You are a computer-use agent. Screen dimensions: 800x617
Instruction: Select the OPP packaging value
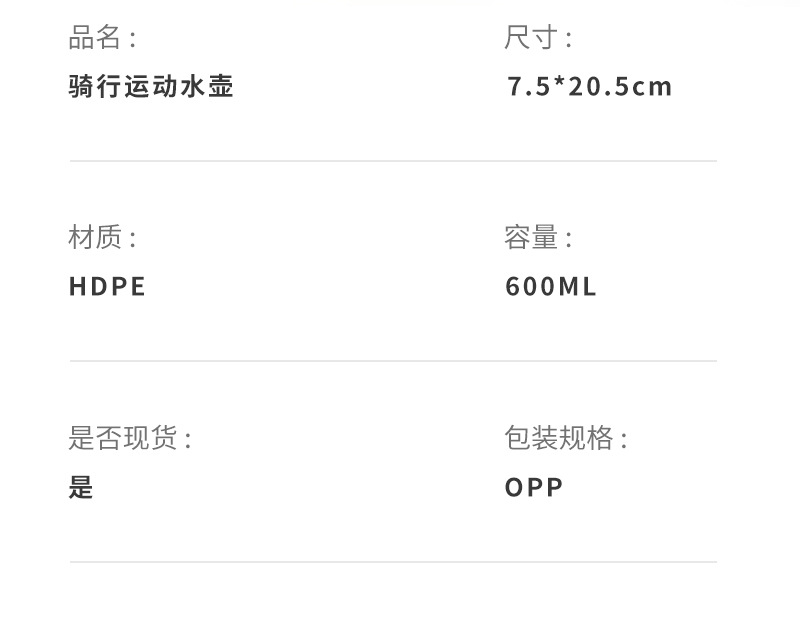[534, 487]
